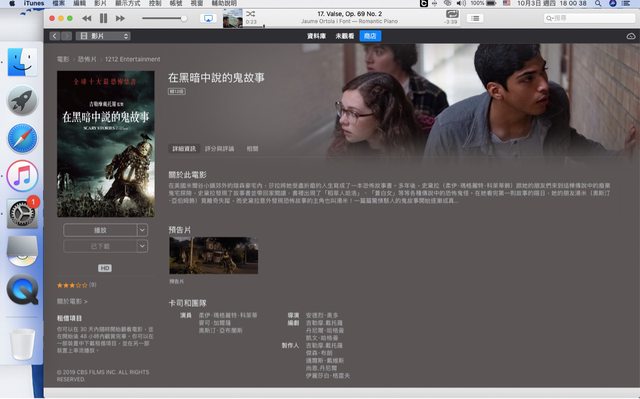Open the 關於電影 link

coord(72,301)
